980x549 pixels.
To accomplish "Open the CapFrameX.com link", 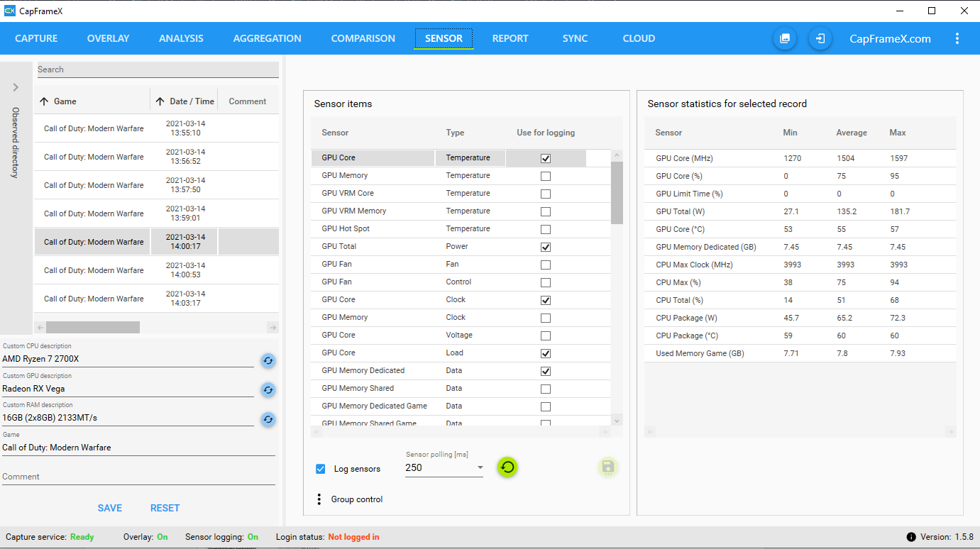I will pyautogui.click(x=890, y=38).
